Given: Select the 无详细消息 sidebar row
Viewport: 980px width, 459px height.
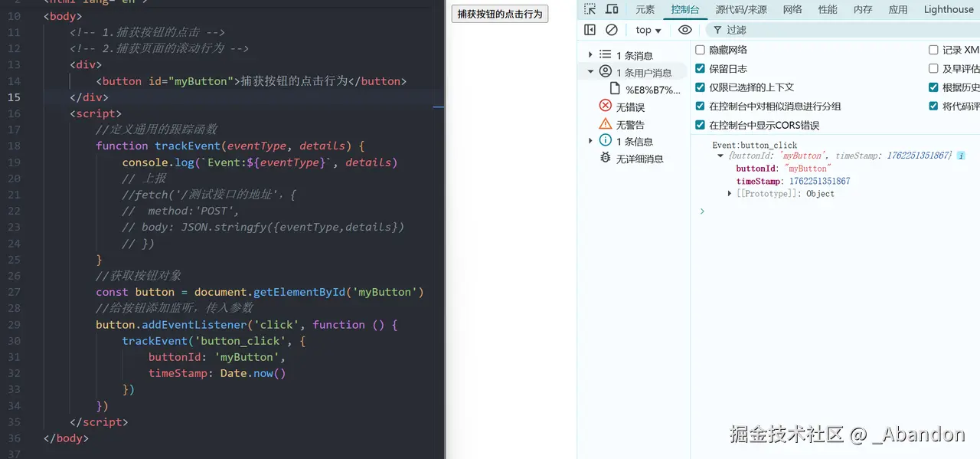Looking at the screenshot, I should coord(632,158).
